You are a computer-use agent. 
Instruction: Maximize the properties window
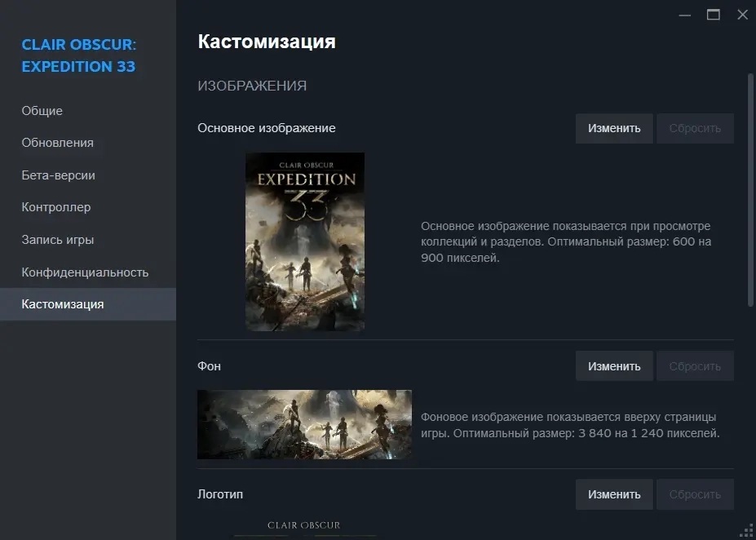click(714, 15)
